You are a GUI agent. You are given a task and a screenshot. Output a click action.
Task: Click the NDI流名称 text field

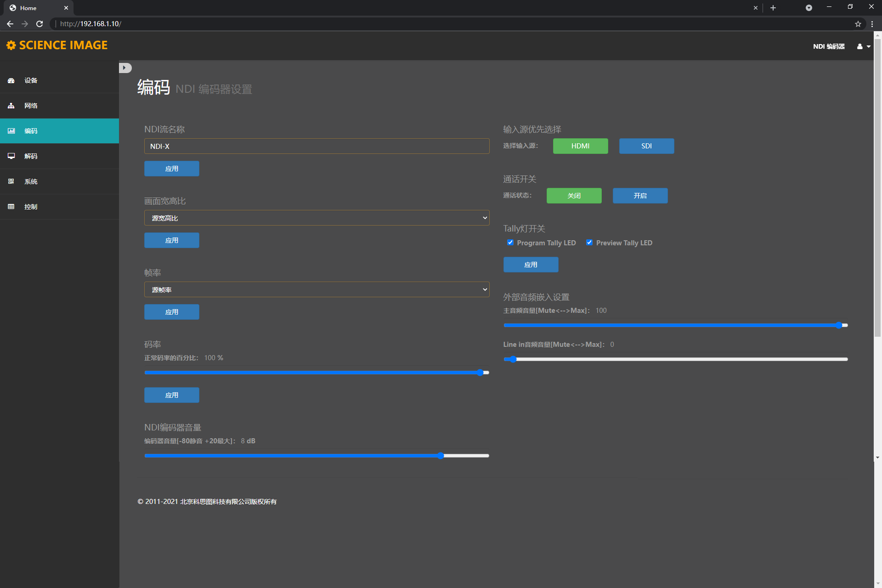pos(317,146)
